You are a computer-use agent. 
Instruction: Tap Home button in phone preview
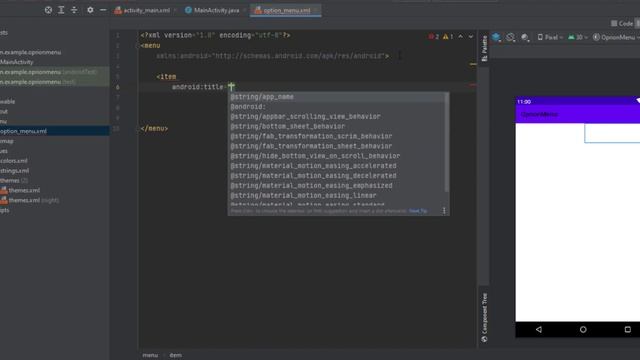[x=583, y=329]
